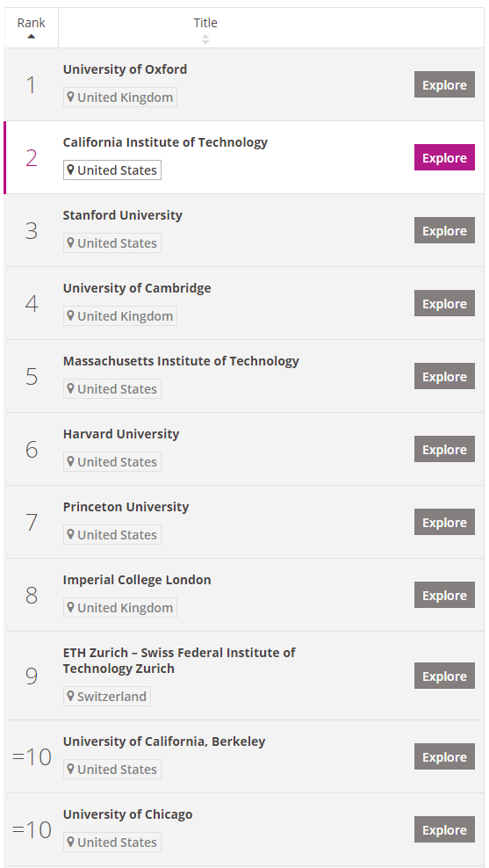Click location pin for University of Oxford
The width and height of the screenshot is (489, 868).
[x=70, y=97]
